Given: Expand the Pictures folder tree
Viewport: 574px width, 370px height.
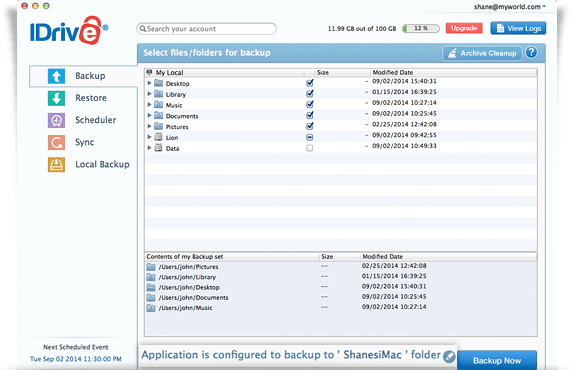Looking at the screenshot, I should (x=149, y=126).
